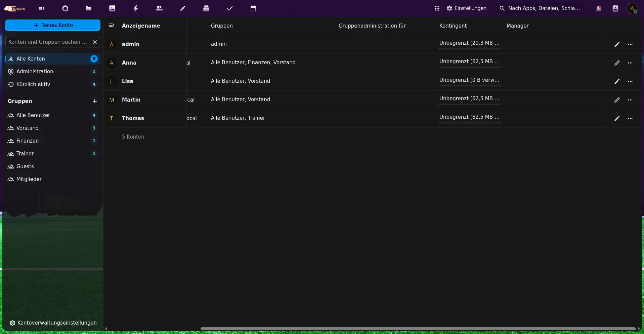Open the Dashboard app icon

(x=42, y=8)
